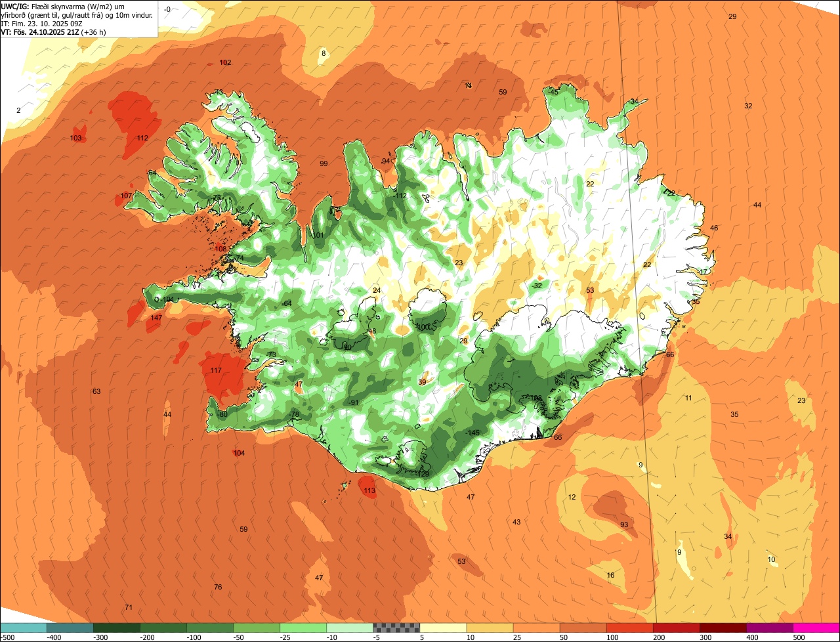Select the dark red 300 to 400 swatch
840x642 pixels.
[x=723, y=628]
